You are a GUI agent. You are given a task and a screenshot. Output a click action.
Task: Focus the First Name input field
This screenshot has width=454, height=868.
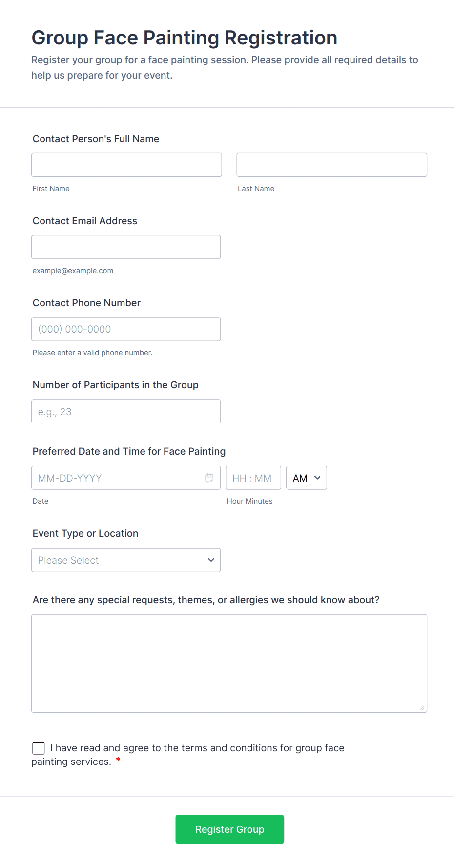pyautogui.click(x=126, y=165)
